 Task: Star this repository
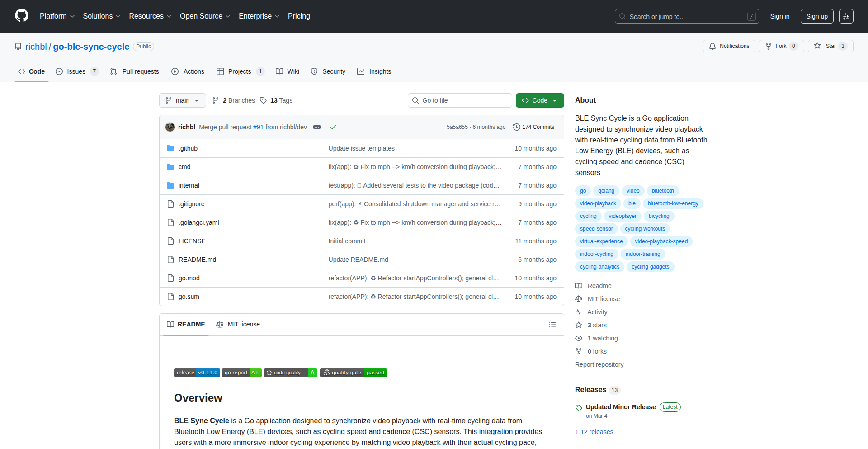tap(830, 46)
